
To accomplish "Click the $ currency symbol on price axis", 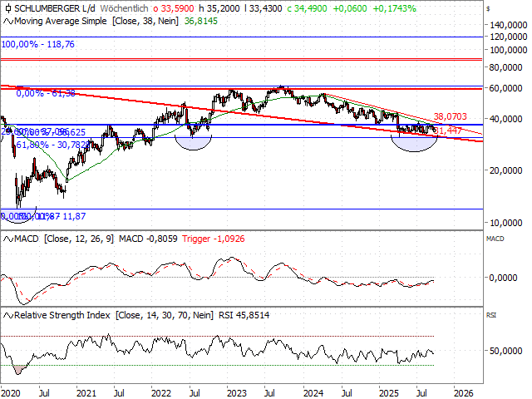I will 488,9.
